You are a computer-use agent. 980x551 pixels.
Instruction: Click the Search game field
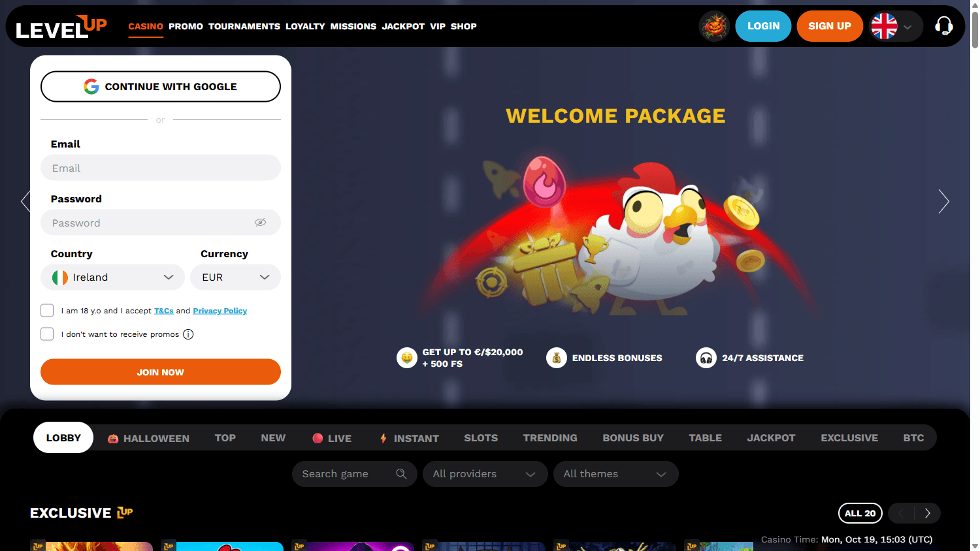click(354, 474)
